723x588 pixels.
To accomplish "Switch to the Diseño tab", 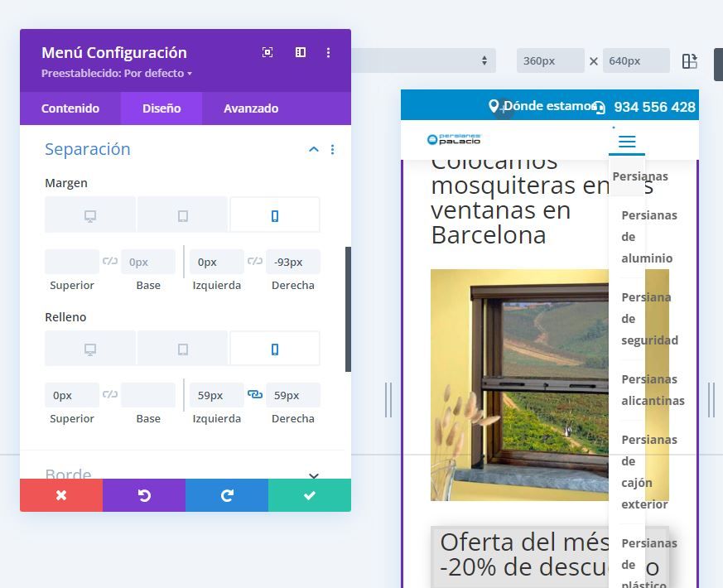I will click(x=161, y=108).
